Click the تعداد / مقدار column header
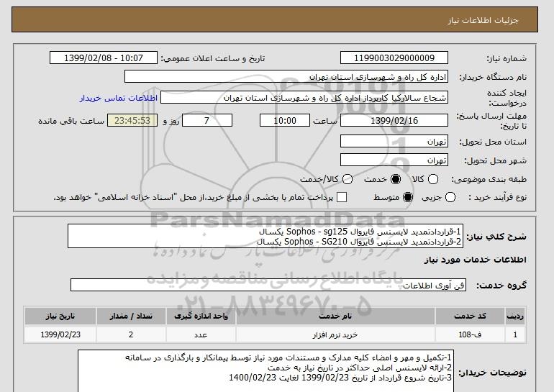The height and width of the screenshot is (392, 554). 131,316
